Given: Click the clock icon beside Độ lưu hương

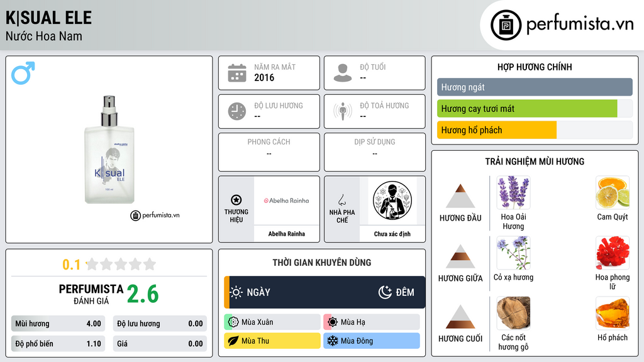Looking at the screenshot, I should tap(237, 111).
